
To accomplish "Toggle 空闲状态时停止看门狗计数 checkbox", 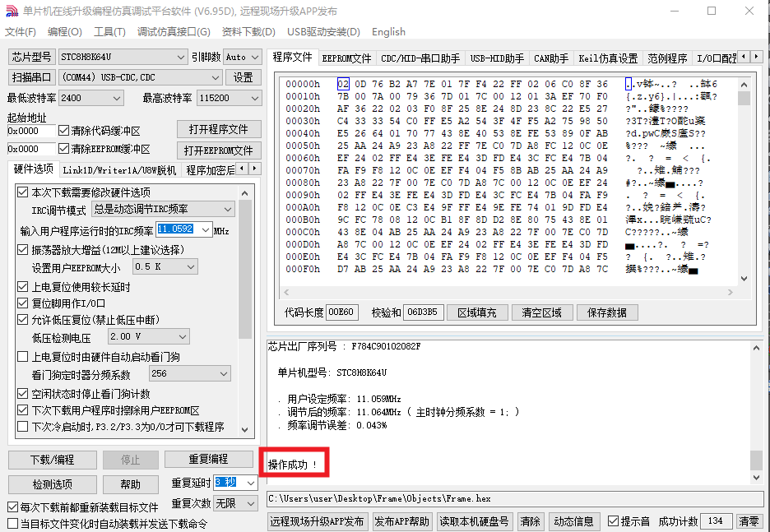I will tap(22, 394).
